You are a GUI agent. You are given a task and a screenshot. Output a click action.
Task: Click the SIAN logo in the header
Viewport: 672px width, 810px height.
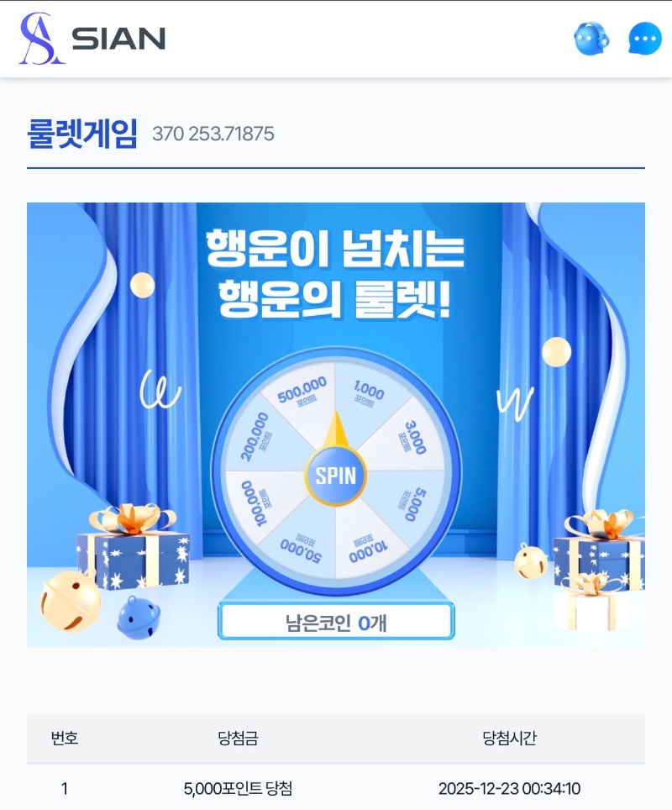point(92,39)
